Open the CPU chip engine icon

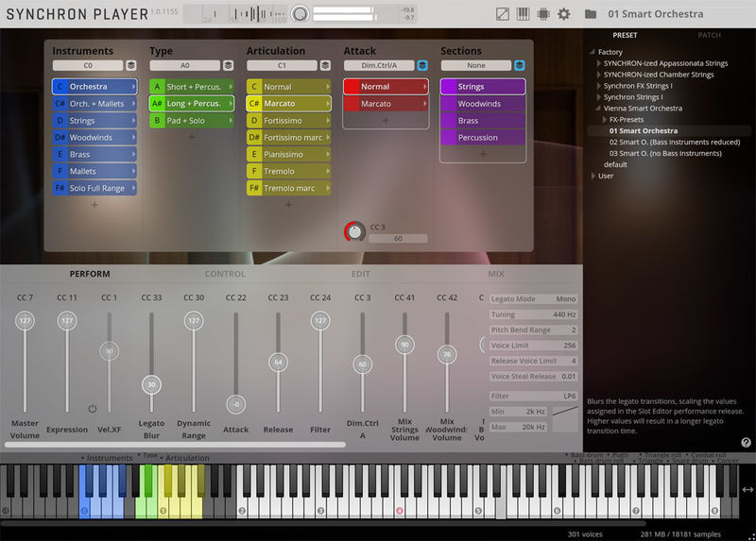[x=543, y=14]
